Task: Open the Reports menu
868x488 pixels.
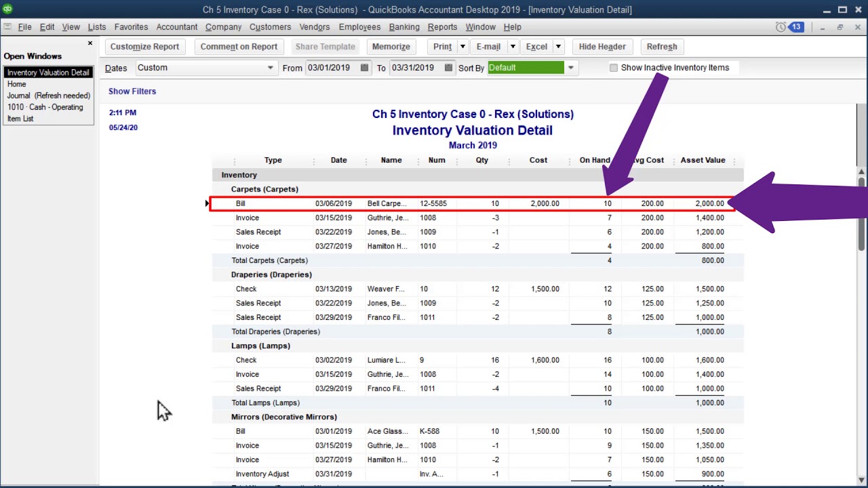Action: point(442,27)
